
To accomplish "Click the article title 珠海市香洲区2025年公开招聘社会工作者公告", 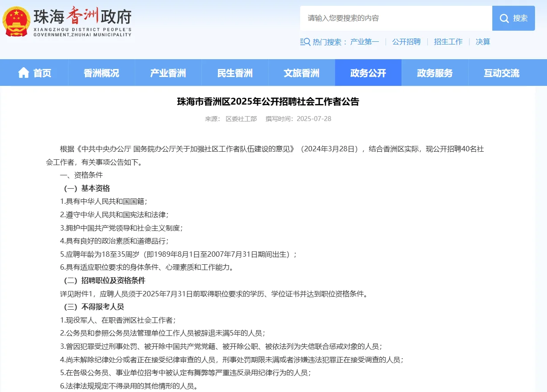I will 268,102.
